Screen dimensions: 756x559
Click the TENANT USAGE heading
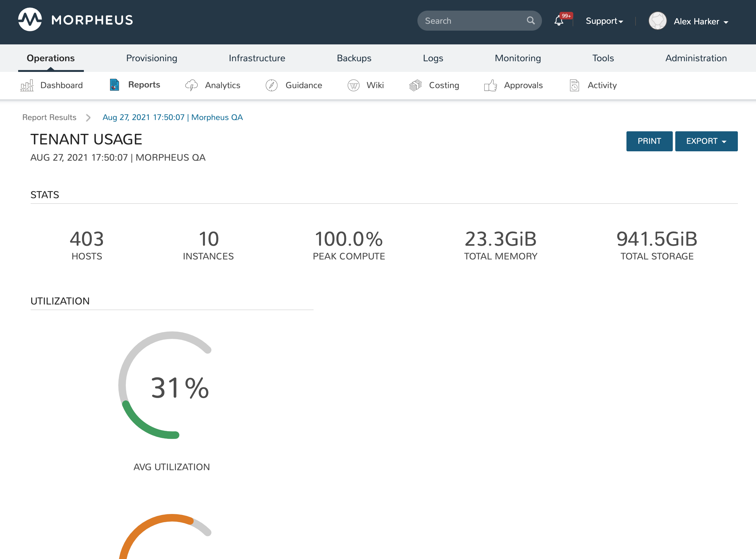pos(86,139)
